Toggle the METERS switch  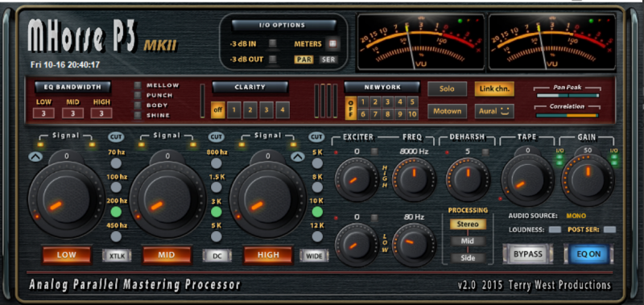pos(332,43)
